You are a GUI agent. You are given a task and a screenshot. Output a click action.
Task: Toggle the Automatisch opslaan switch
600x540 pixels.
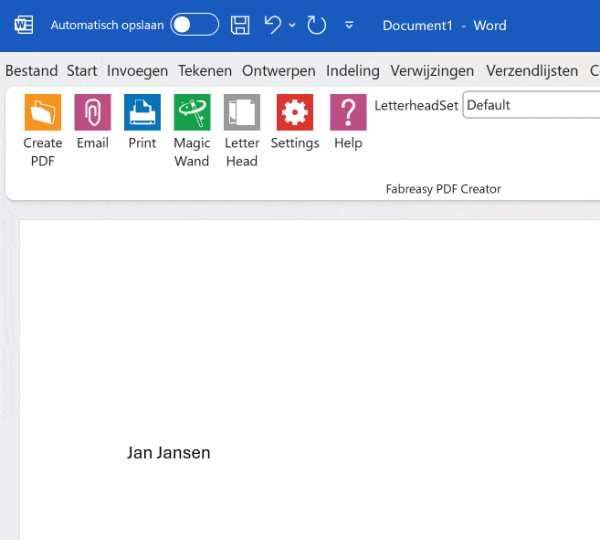[194, 25]
